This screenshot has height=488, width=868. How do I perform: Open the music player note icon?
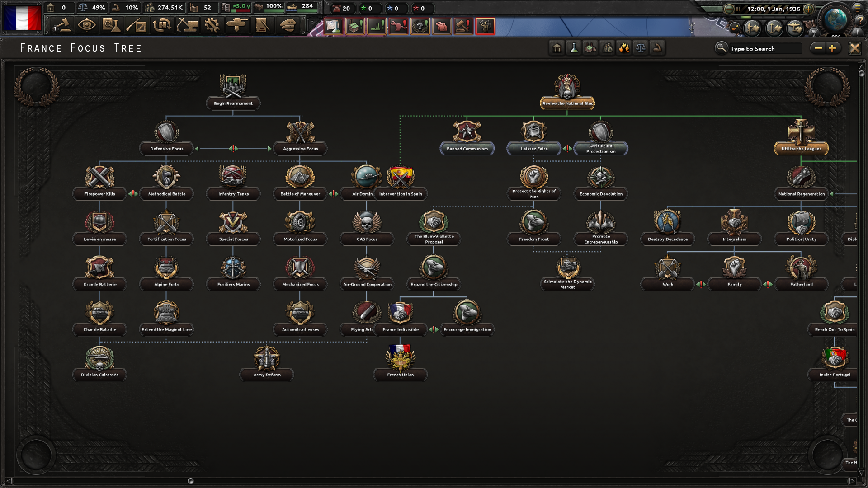735,28
